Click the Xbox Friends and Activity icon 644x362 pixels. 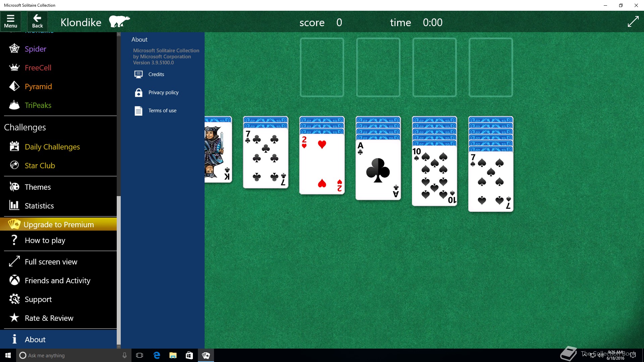[x=14, y=280]
